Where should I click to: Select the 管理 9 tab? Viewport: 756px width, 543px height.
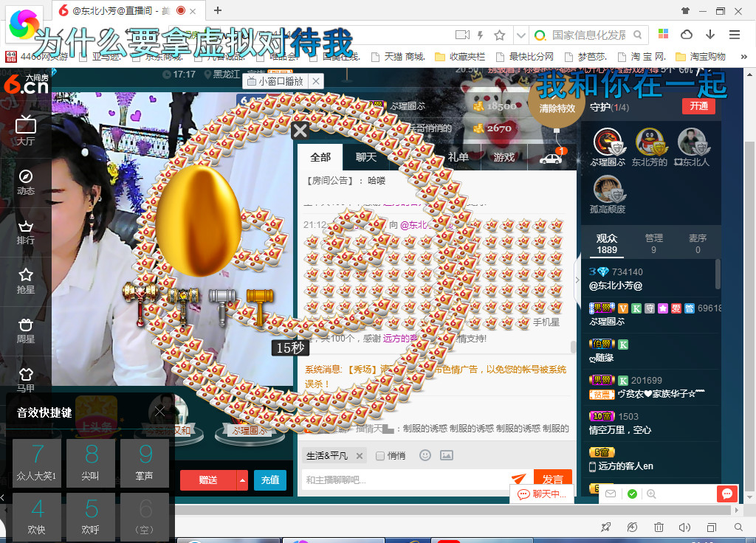pos(654,243)
